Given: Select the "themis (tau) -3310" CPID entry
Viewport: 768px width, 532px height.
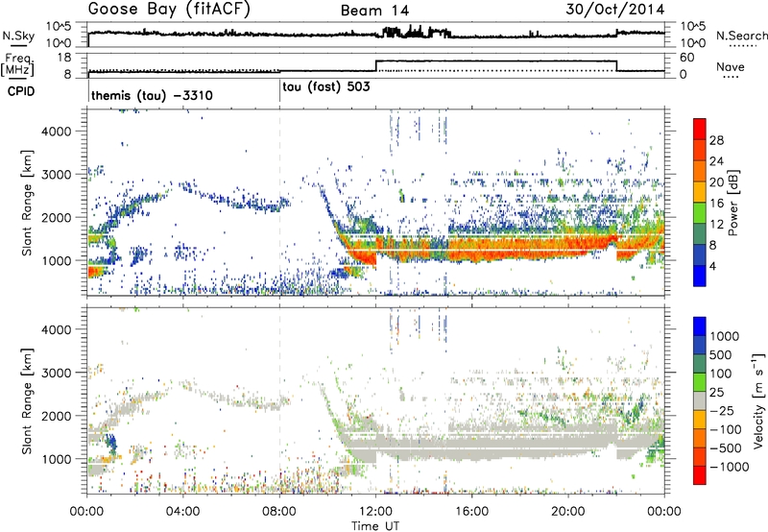Looking at the screenshot, I should coord(152,95).
